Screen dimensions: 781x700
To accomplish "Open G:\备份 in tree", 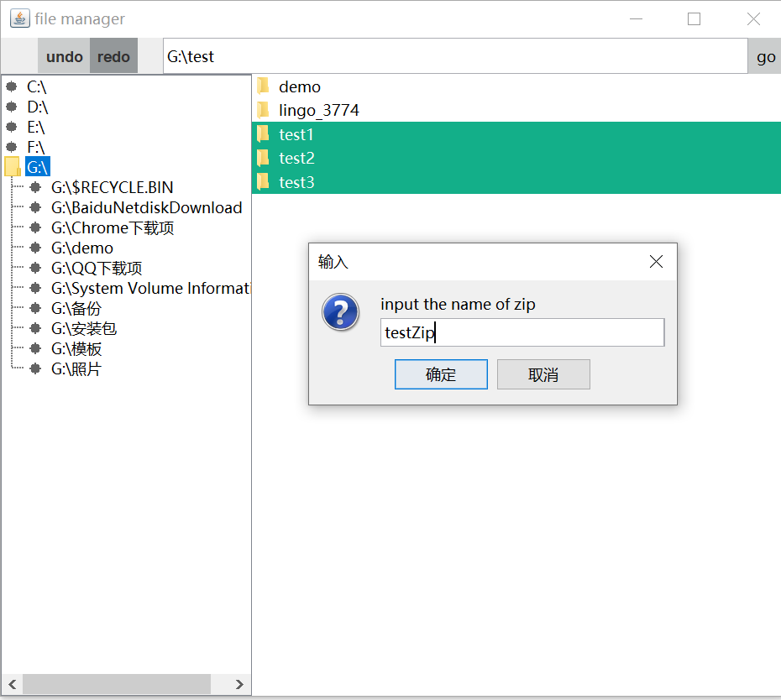I will click(x=76, y=309).
